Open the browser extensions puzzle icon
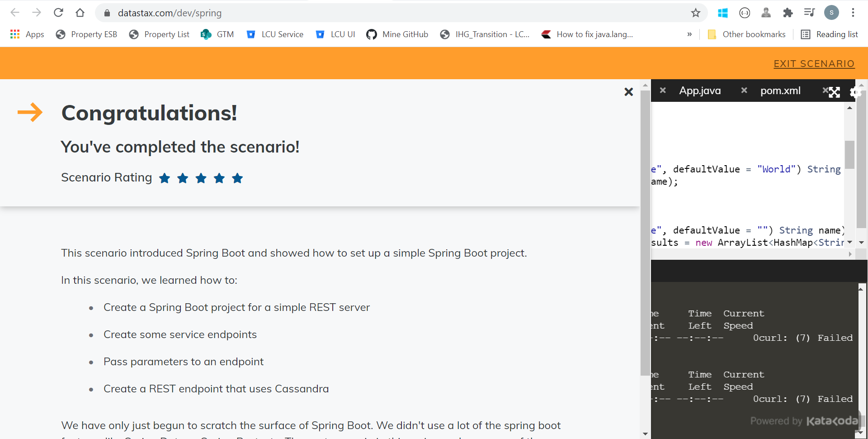This screenshot has height=439, width=868. (788, 13)
